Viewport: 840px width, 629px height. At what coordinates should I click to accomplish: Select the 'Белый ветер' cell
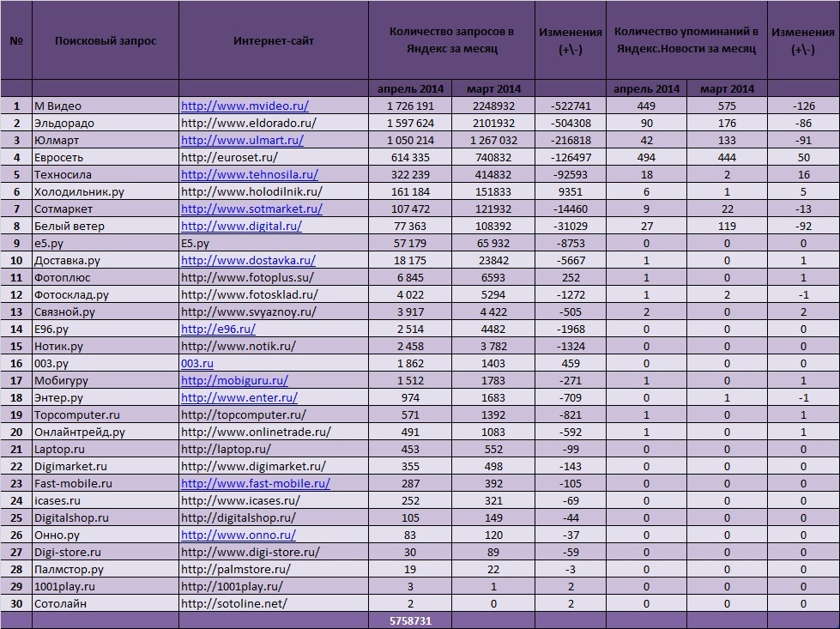click(x=106, y=226)
